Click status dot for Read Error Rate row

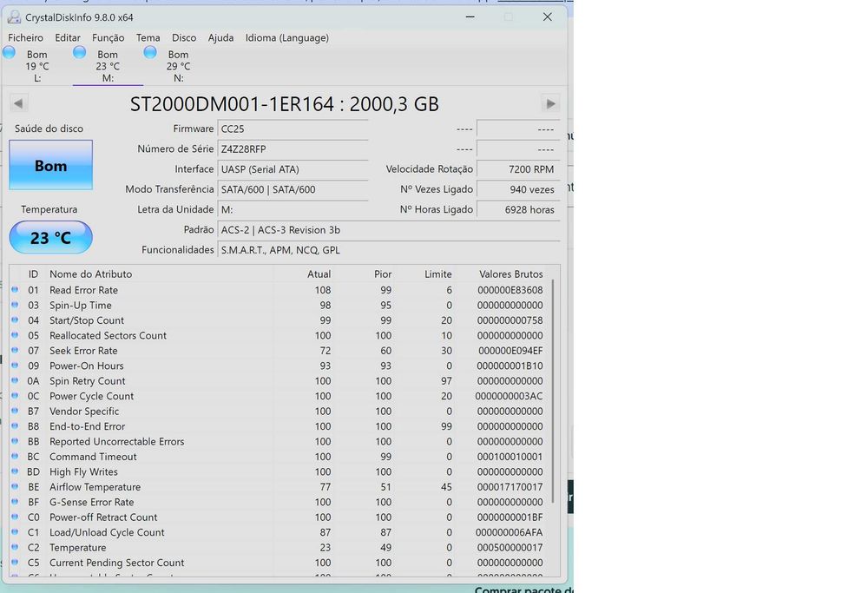pos(15,290)
